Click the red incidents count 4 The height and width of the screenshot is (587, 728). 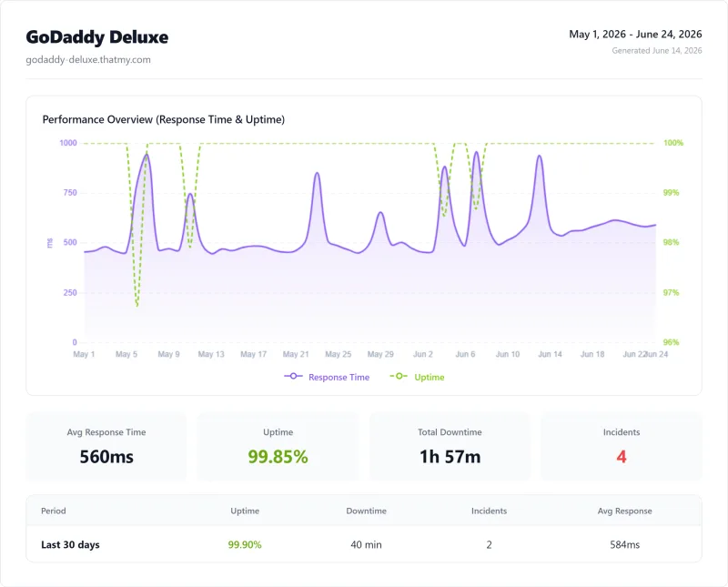622,457
